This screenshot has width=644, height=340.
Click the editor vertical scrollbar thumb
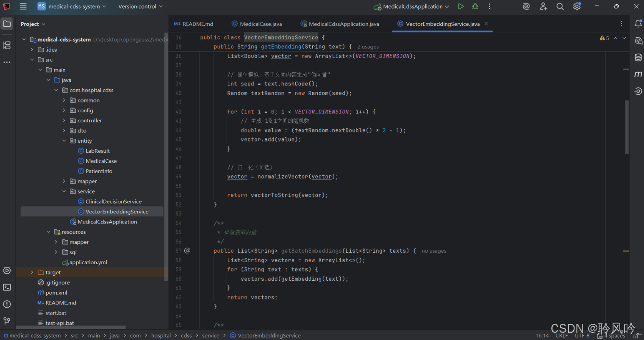click(627, 127)
